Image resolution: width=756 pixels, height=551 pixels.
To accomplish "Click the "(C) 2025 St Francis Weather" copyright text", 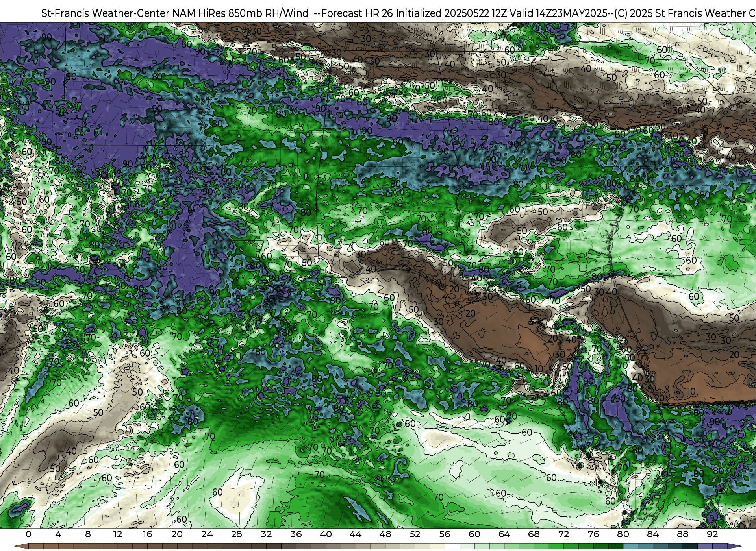I will tap(680, 13).
